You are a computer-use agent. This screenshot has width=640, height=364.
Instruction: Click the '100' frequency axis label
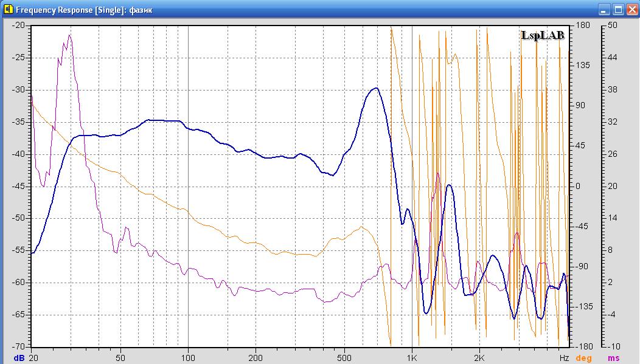[188, 359]
